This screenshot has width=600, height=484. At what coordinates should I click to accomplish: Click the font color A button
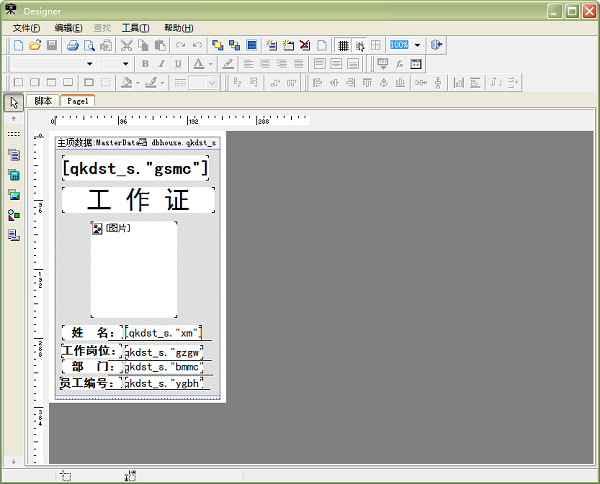(x=199, y=64)
